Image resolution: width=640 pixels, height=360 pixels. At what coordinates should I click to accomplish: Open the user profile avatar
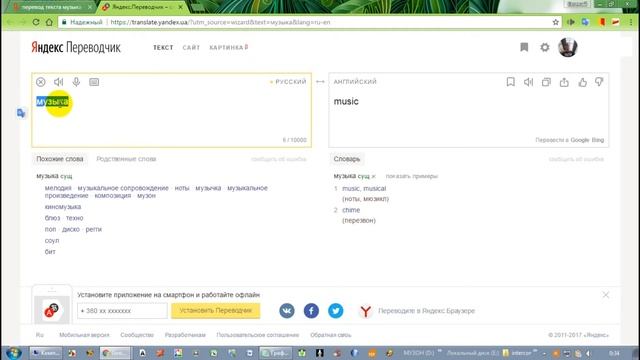pos(568,47)
